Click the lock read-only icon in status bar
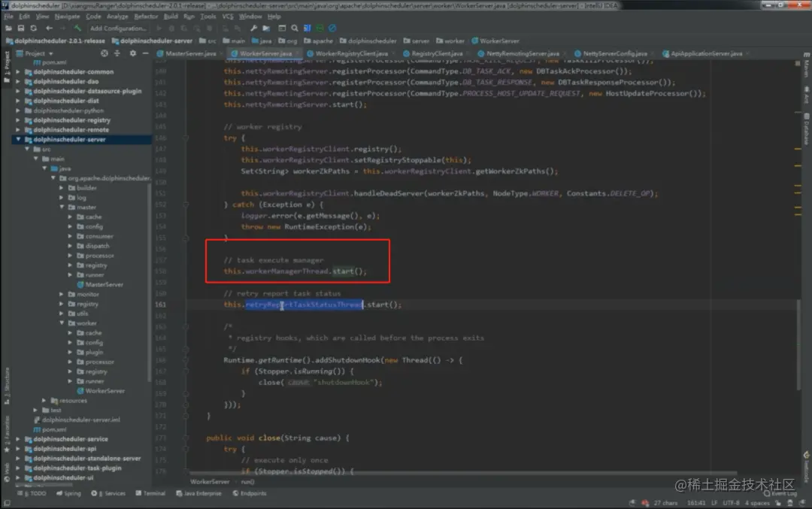The image size is (812, 509). coord(778,503)
